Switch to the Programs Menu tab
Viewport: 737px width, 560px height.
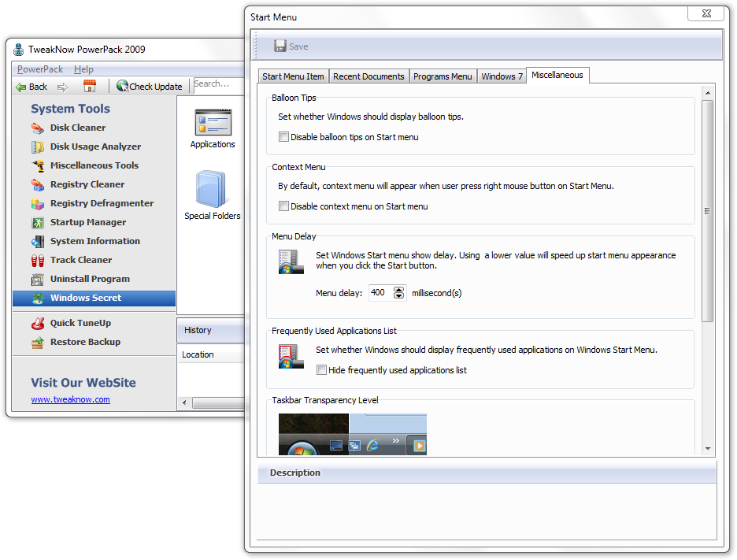[x=443, y=76]
